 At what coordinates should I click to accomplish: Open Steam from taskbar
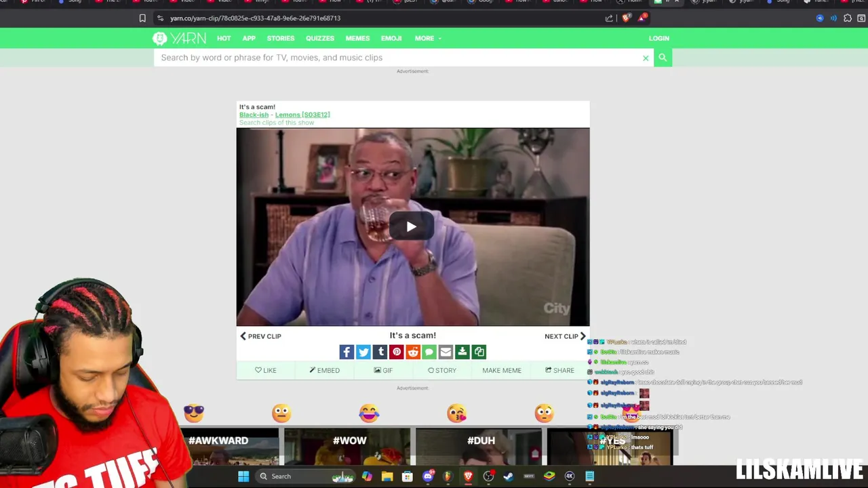pos(509,476)
